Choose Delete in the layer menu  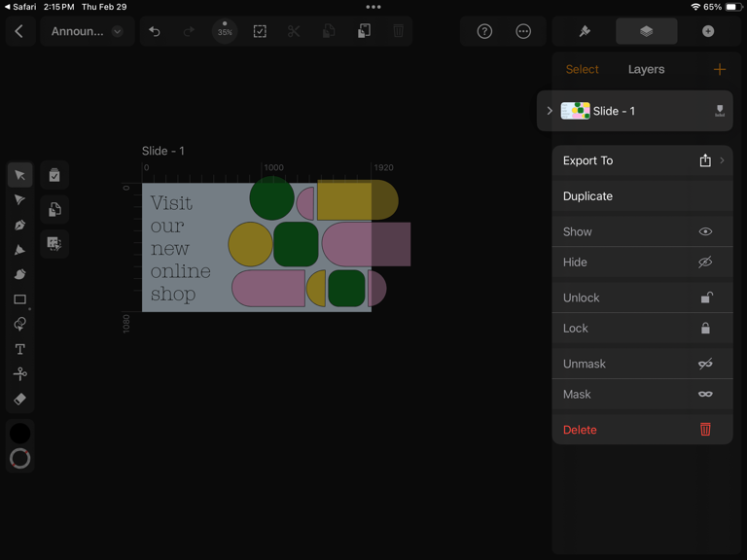click(x=642, y=430)
